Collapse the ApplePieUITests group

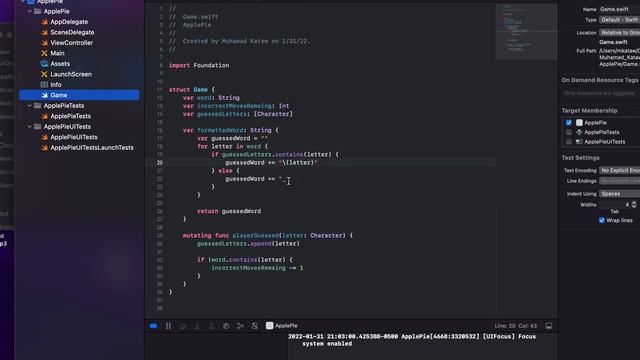[x=30, y=127]
